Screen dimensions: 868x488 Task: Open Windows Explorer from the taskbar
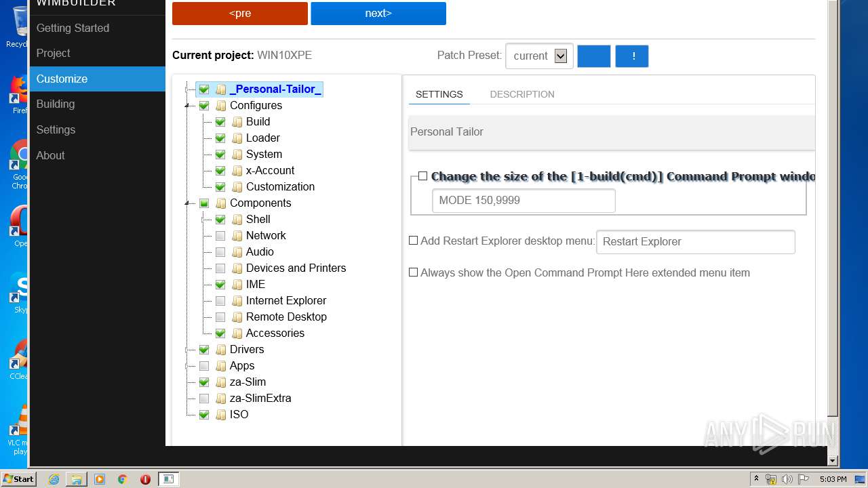(x=77, y=479)
